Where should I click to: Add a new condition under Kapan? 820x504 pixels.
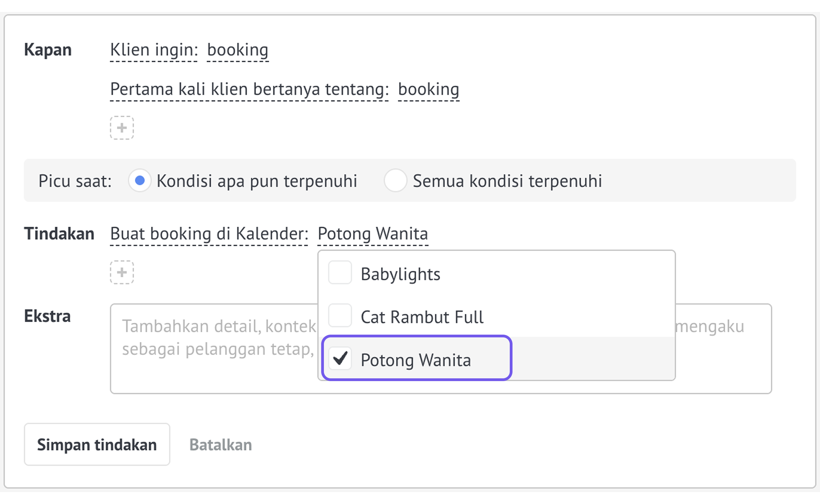(x=122, y=128)
